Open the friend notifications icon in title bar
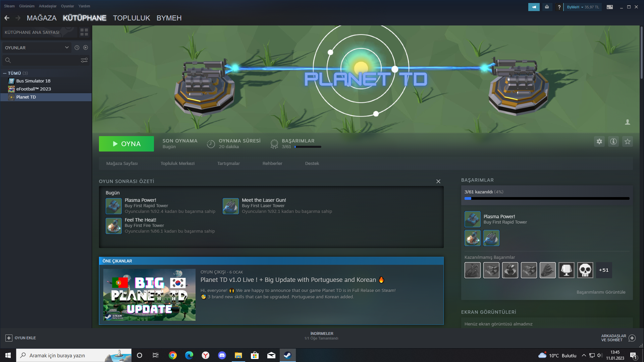The image size is (644, 362). tap(547, 7)
